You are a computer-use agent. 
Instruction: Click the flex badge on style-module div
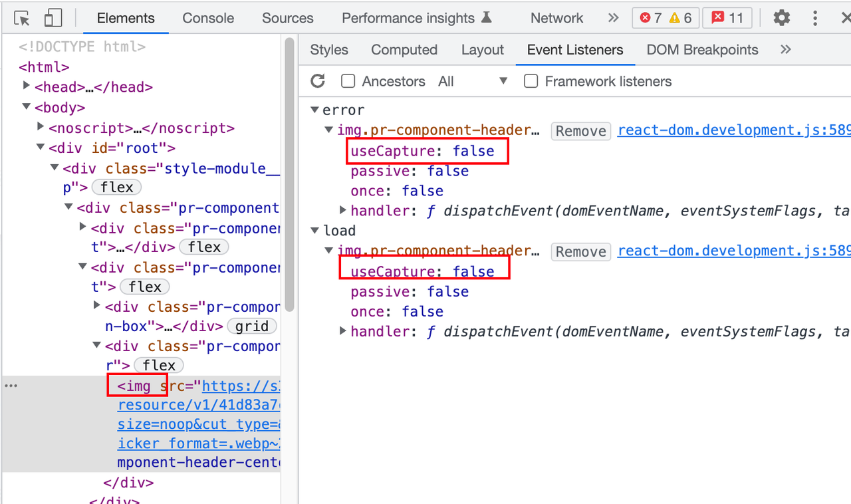(x=117, y=188)
